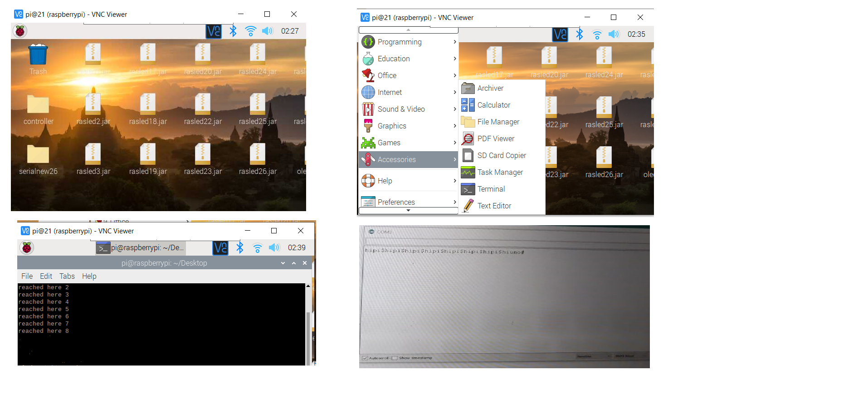Open the line ending dropdown in the serial monitor
Screen dimensions: 868x410
coord(593,356)
